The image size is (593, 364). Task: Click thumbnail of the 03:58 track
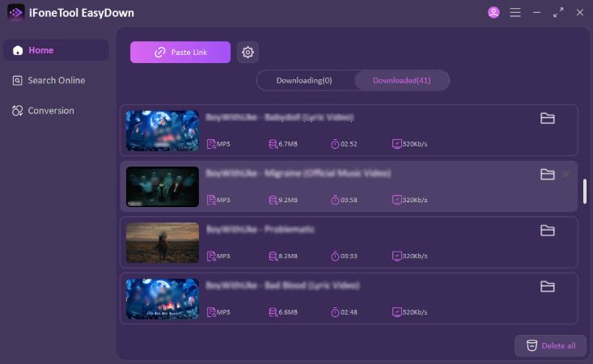pos(163,187)
